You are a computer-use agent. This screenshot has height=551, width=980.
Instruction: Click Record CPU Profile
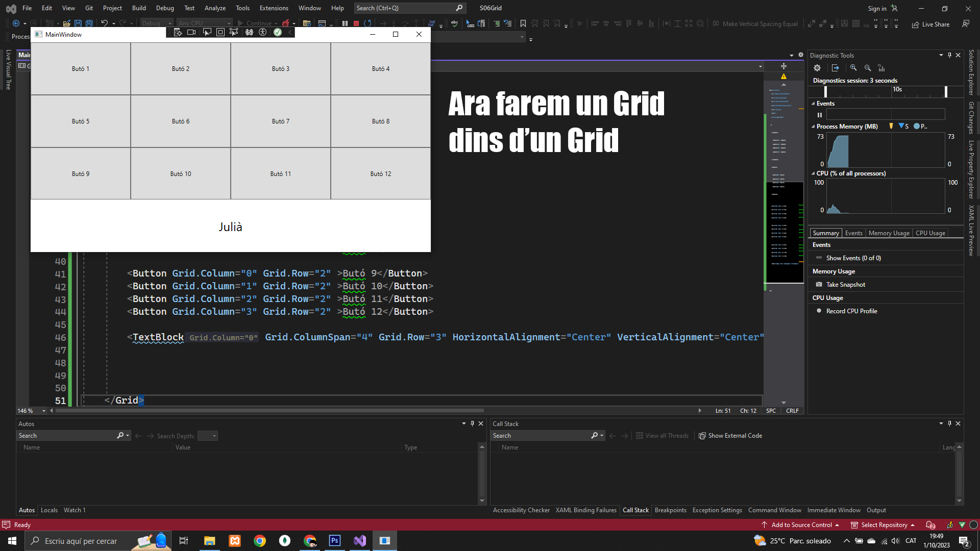[851, 311]
